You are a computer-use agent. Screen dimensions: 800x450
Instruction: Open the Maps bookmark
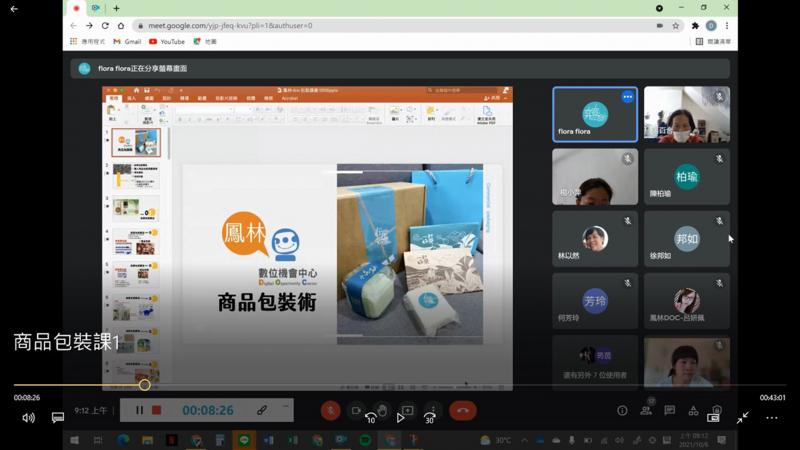tap(205, 41)
